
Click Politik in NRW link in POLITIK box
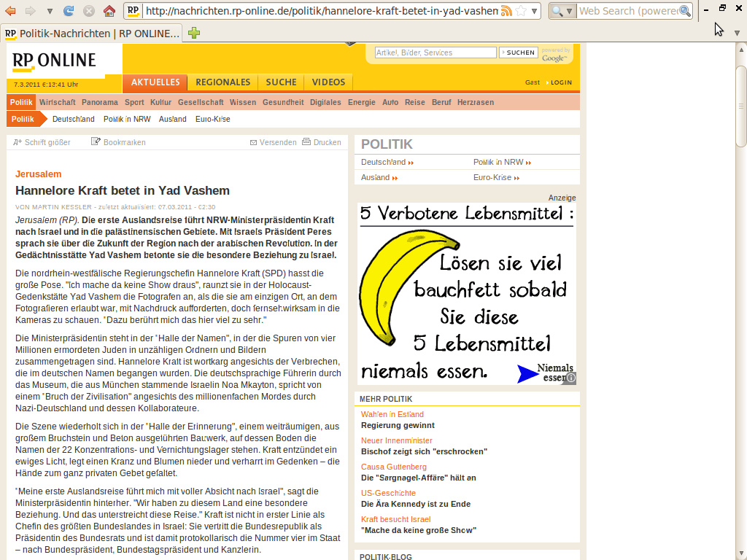pos(502,163)
